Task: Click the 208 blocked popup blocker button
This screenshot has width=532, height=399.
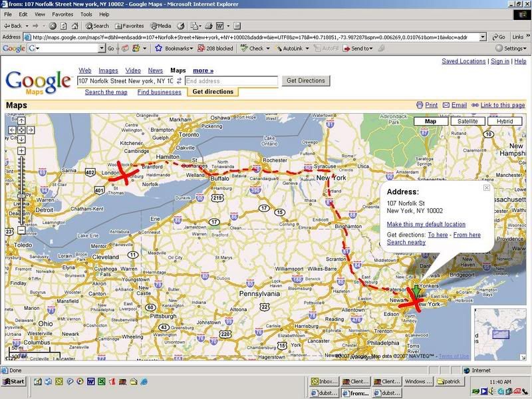Action: pos(215,49)
